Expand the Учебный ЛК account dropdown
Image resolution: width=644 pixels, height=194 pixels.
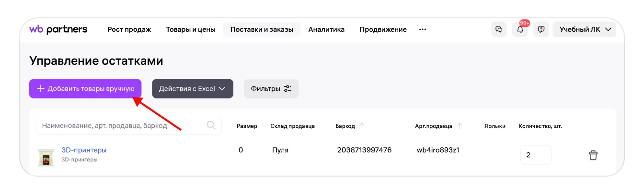584,29
